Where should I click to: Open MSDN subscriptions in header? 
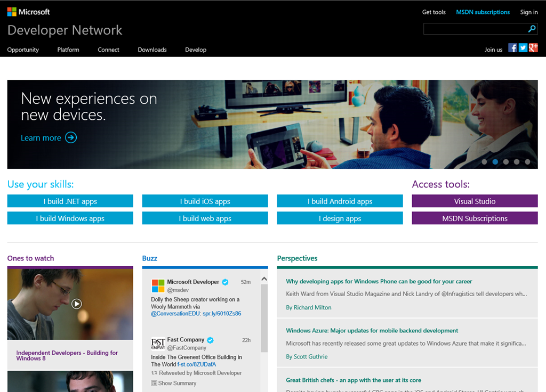pyautogui.click(x=483, y=12)
